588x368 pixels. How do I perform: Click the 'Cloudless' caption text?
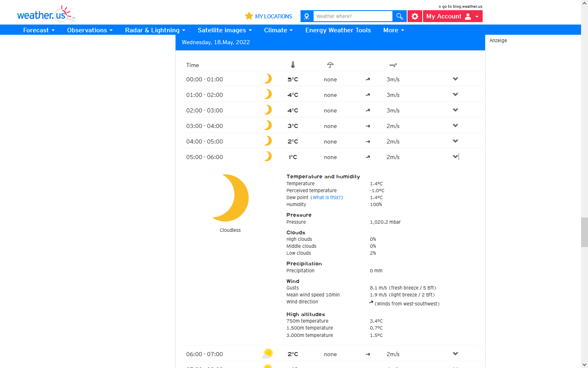230,230
